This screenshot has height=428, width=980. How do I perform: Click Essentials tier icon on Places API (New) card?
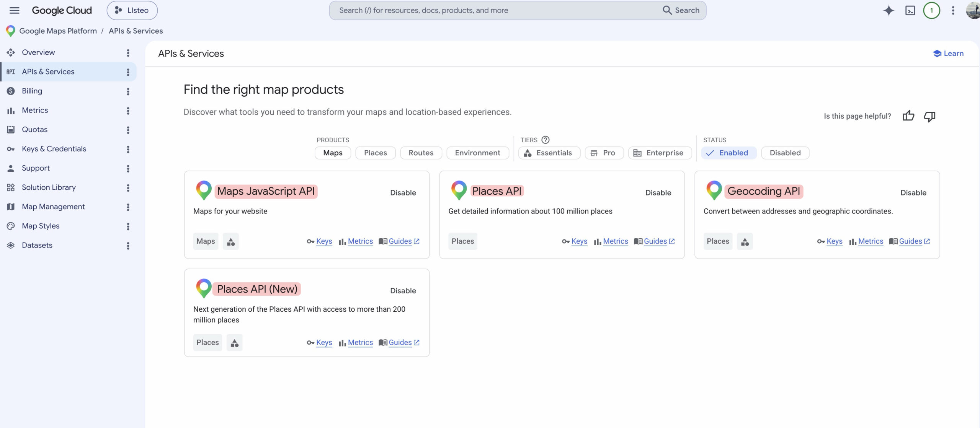(234, 343)
